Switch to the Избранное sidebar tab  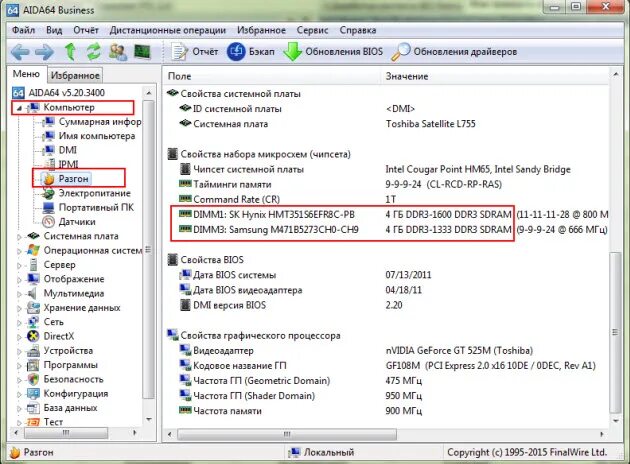tap(75, 75)
